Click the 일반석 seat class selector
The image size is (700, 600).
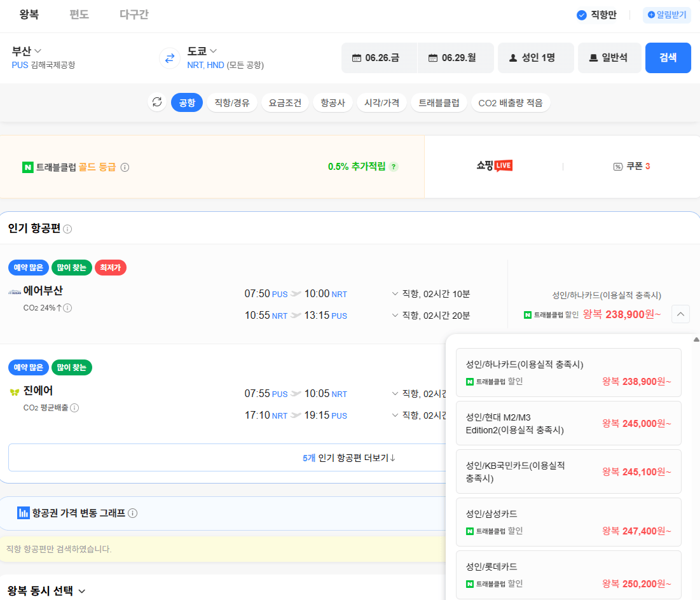coord(609,58)
